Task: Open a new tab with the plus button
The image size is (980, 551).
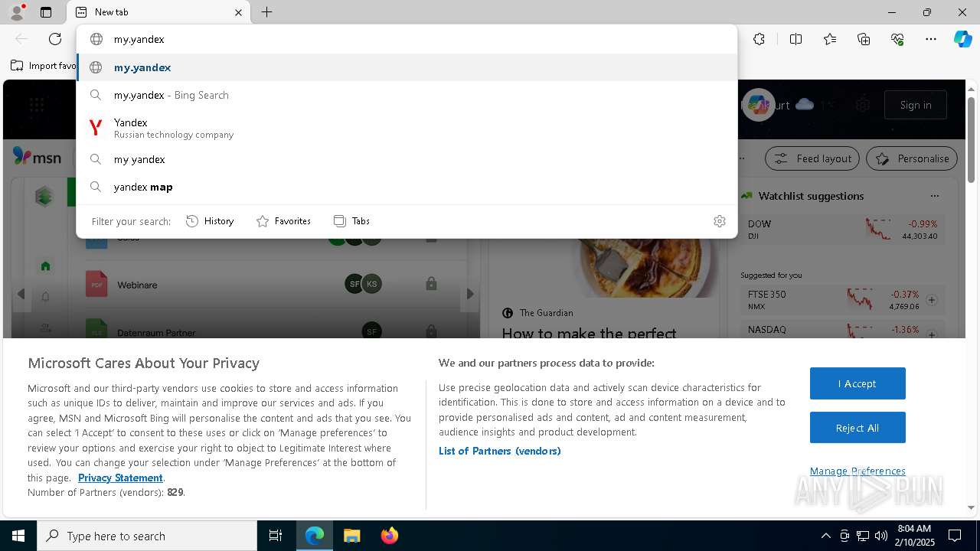Action: point(266,12)
